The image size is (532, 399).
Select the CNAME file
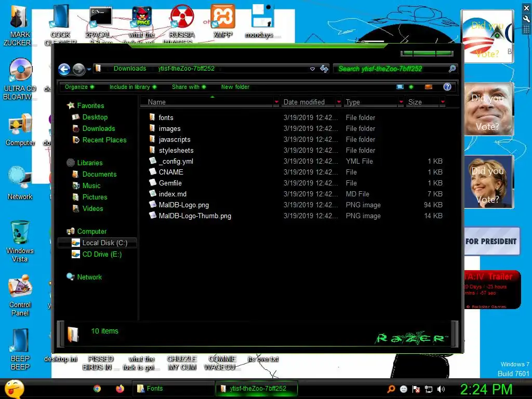click(170, 172)
